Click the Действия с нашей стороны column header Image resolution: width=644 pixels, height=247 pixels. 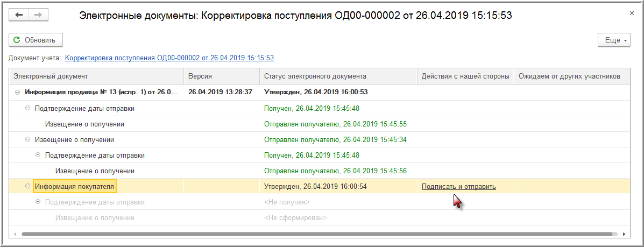[465, 76]
